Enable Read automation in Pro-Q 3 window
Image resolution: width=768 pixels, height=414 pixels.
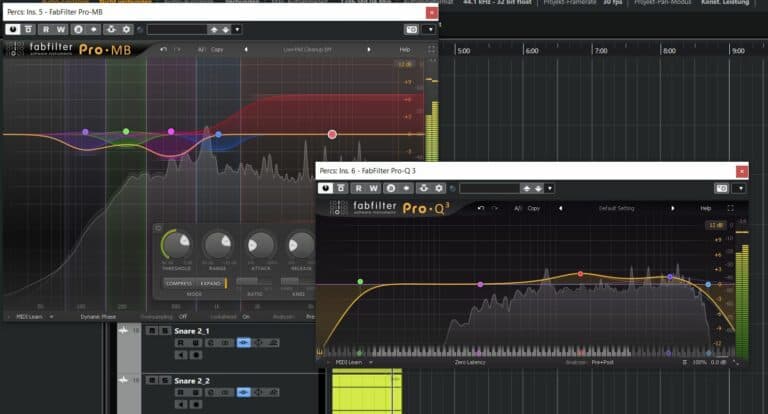(x=359, y=188)
